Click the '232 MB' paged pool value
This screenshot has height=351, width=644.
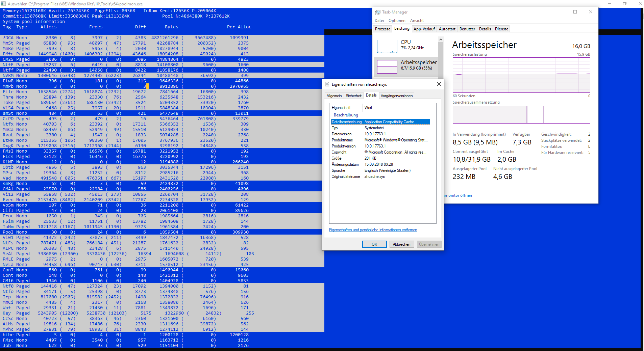tap(464, 177)
